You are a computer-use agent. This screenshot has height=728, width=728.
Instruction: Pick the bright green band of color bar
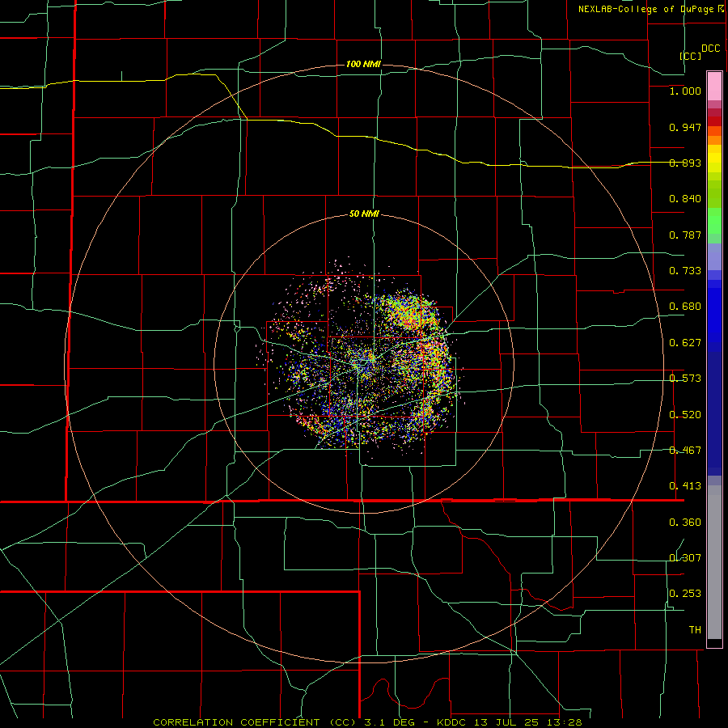(714, 221)
